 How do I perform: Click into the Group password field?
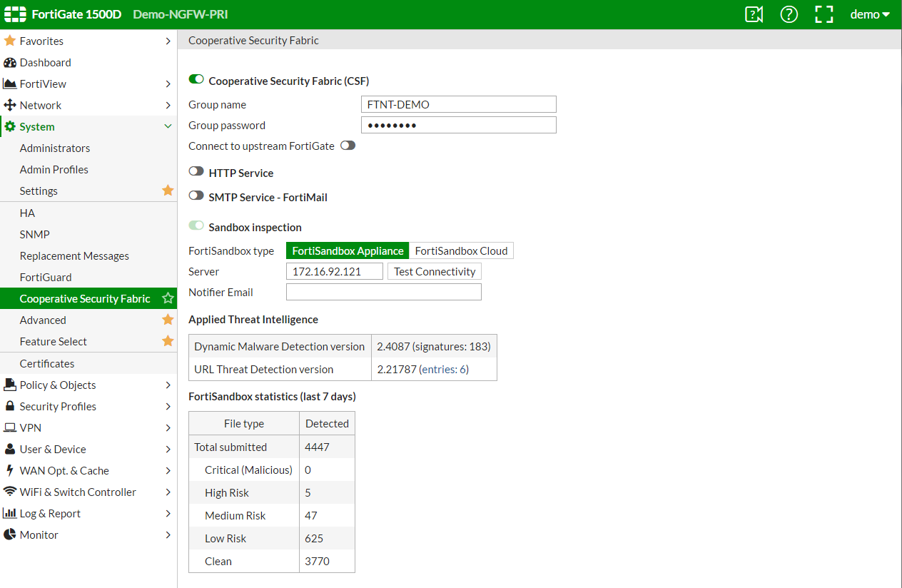point(458,125)
